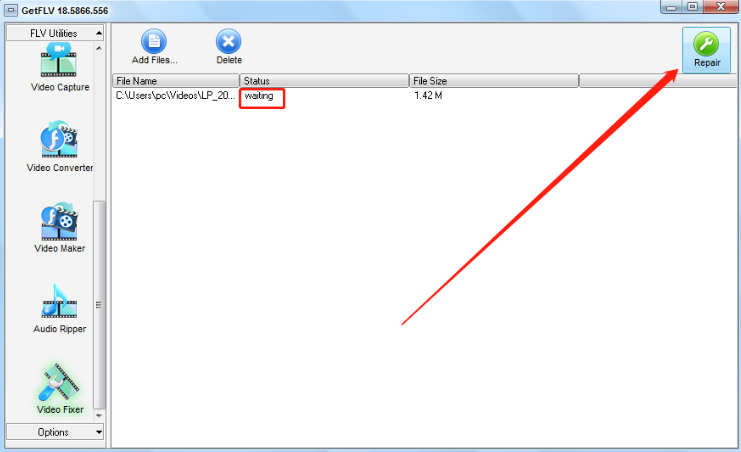The height and width of the screenshot is (452, 741).
Task: Select the Video Fixer tool
Action: (x=59, y=390)
